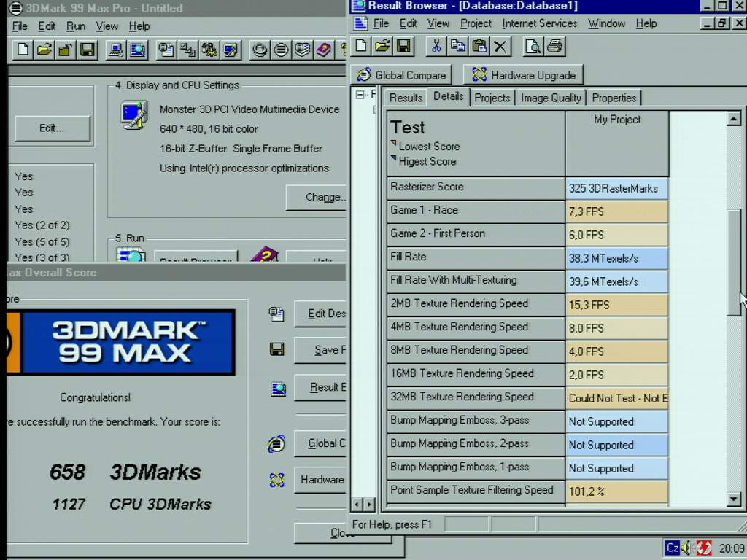Click the 20:09 clock in system tray
747x560 pixels.
731,548
